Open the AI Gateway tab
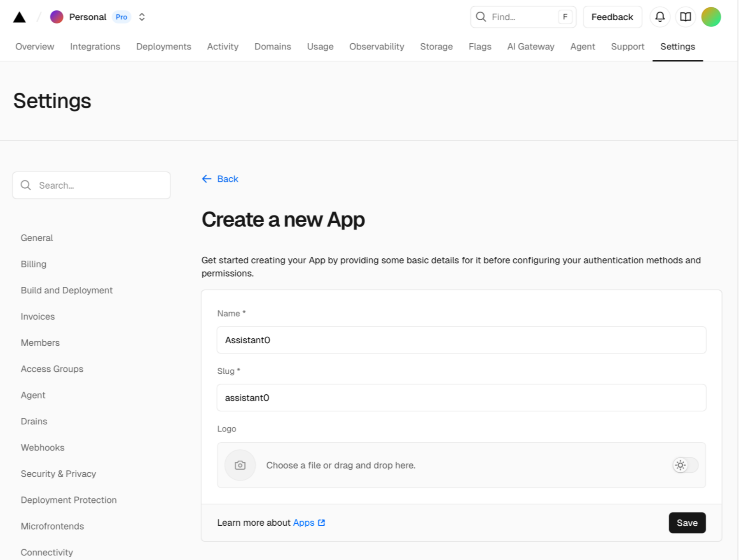This screenshot has height=560, width=739. [531, 47]
